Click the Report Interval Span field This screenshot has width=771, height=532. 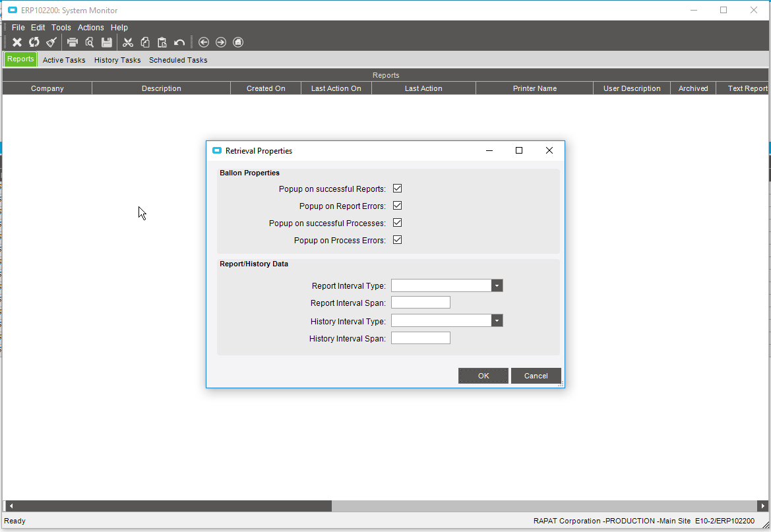pos(420,303)
